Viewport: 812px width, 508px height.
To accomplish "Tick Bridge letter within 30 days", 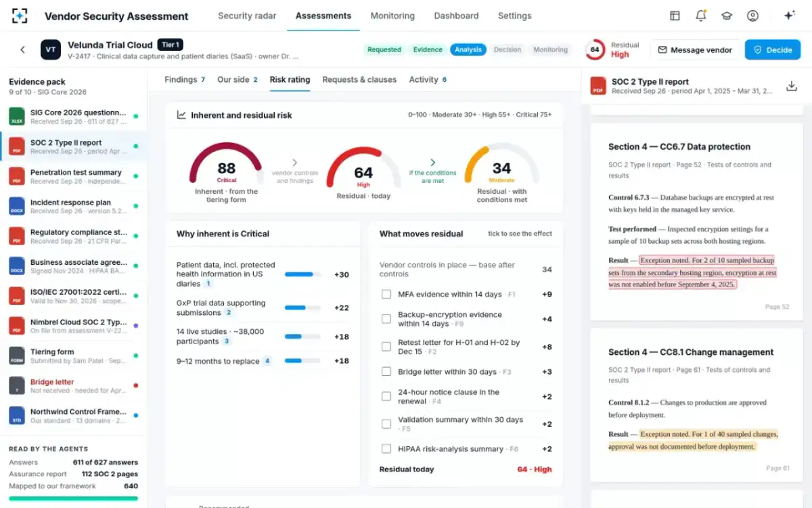I will [x=386, y=371].
